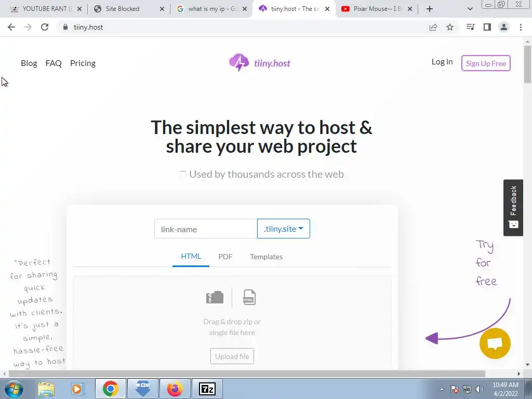The image size is (532, 399).
Task: Open a new browser tab
Action: click(x=430, y=9)
